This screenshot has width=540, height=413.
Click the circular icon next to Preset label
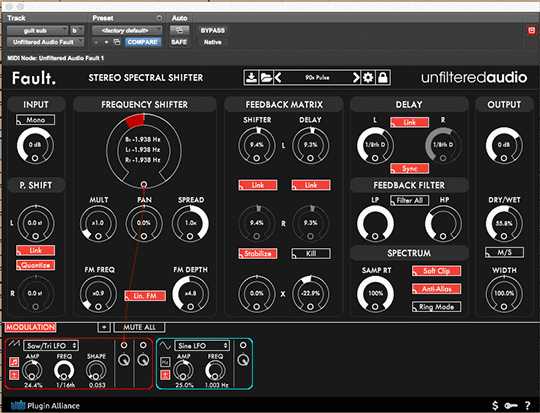point(159,18)
